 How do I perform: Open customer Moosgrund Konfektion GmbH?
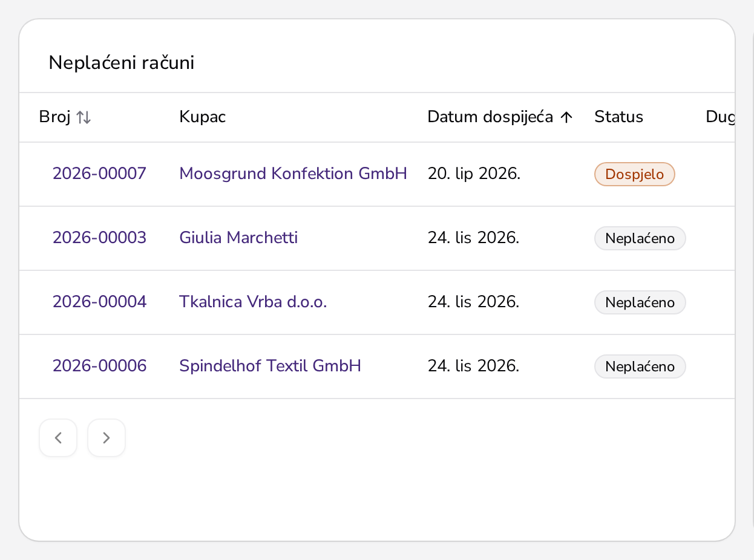(293, 174)
